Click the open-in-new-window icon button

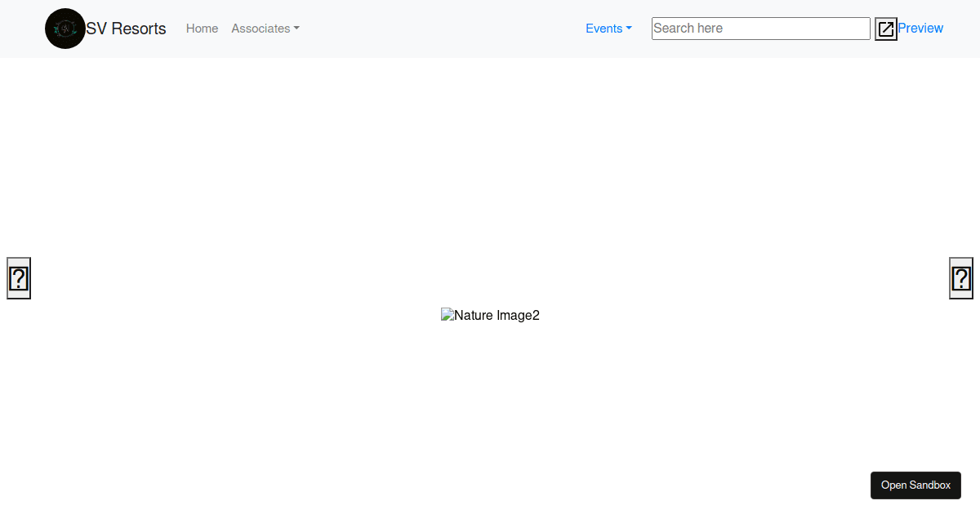click(x=886, y=29)
